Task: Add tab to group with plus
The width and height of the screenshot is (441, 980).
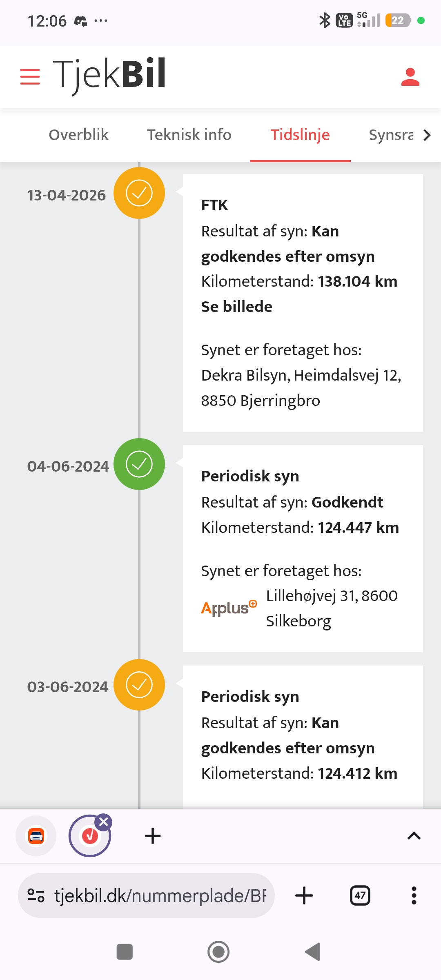Action: (152, 836)
